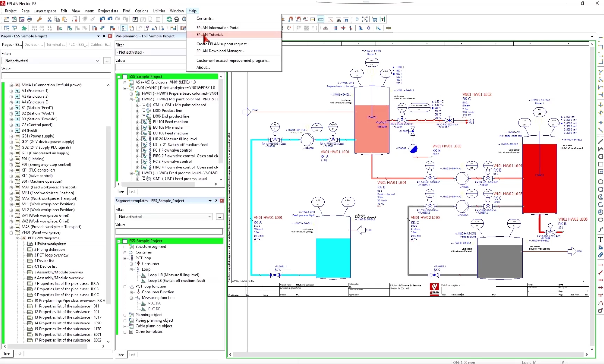Click the path function text icon

[383, 19]
